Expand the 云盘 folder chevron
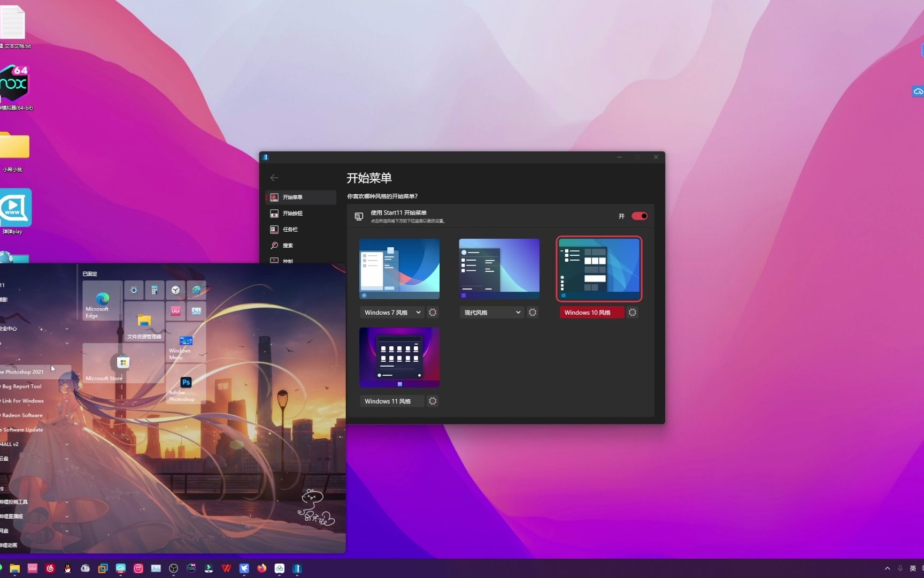This screenshot has width=924, height=578. tap(67, 459)
